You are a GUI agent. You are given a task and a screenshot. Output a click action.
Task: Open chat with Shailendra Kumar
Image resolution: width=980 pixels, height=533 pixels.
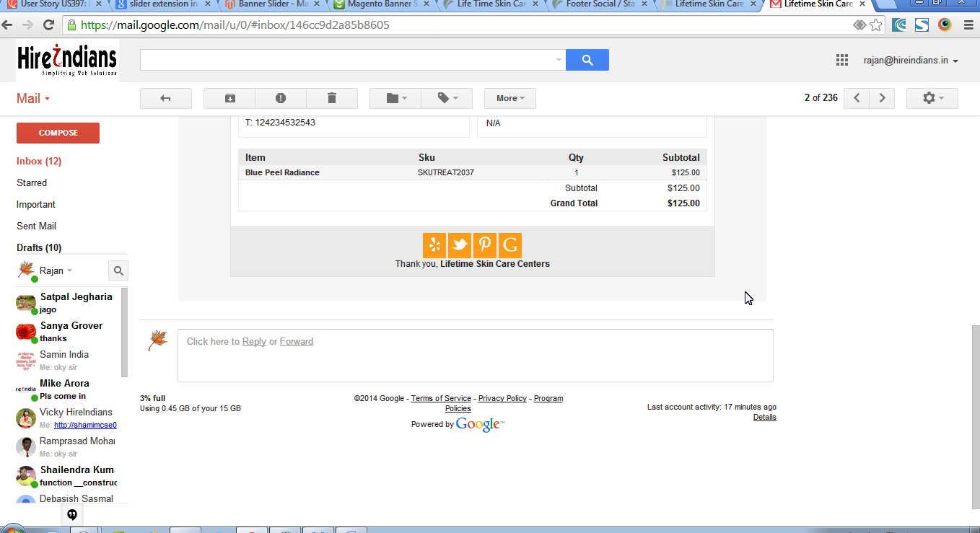(x=66, y=476)
